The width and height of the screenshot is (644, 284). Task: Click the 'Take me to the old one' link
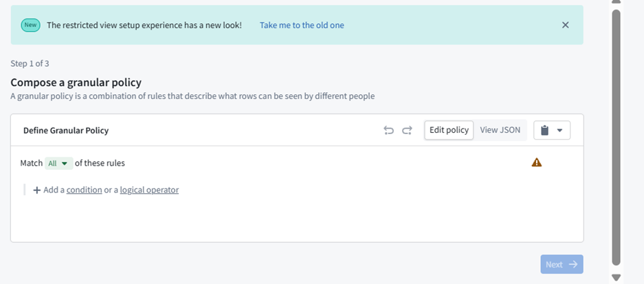(x=302, y=25)
